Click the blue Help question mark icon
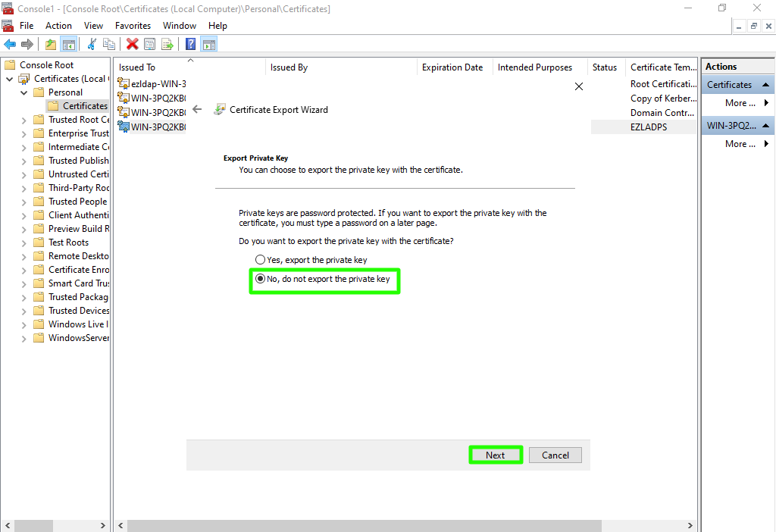This screenshot has height=532, width=776. [191, 45]
